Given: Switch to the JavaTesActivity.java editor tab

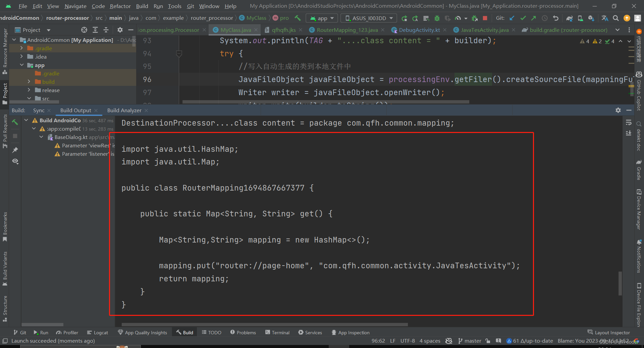Looking at the screenshot, I should coord(484,30).
